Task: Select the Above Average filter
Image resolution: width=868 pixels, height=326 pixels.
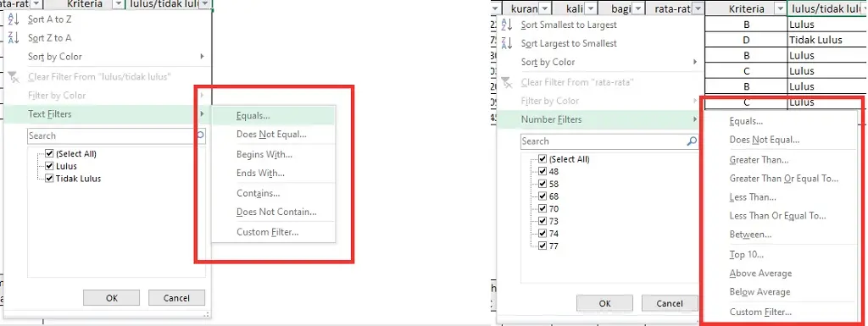Action: coord(781,274)
